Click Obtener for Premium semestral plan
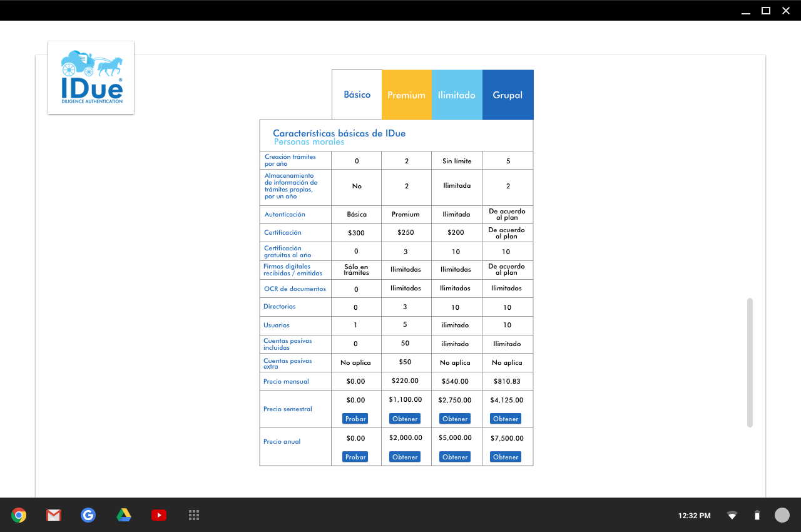801x532 pixels. point(405,419)
